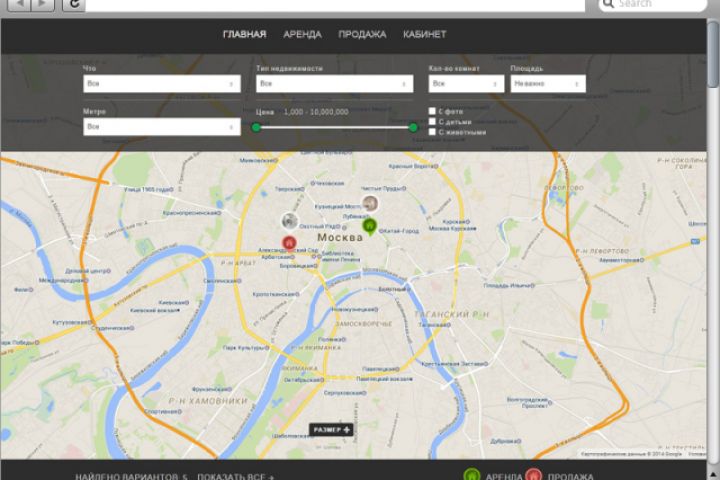Click the Таганская station label

(434, 325)
